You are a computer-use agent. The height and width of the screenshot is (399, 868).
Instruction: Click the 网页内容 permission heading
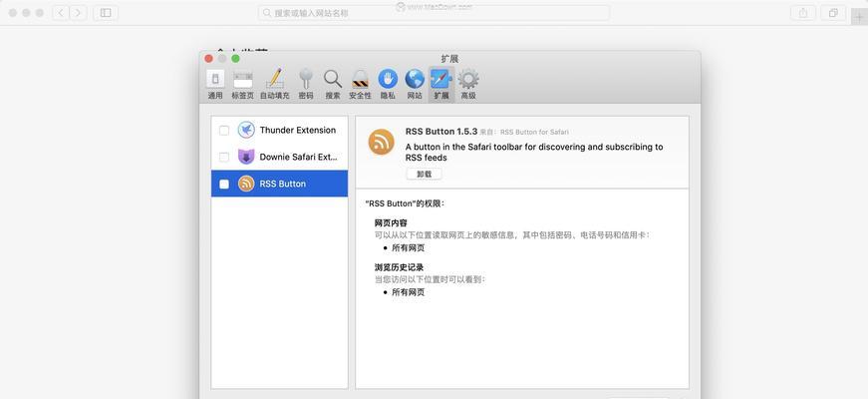[391, 222]
